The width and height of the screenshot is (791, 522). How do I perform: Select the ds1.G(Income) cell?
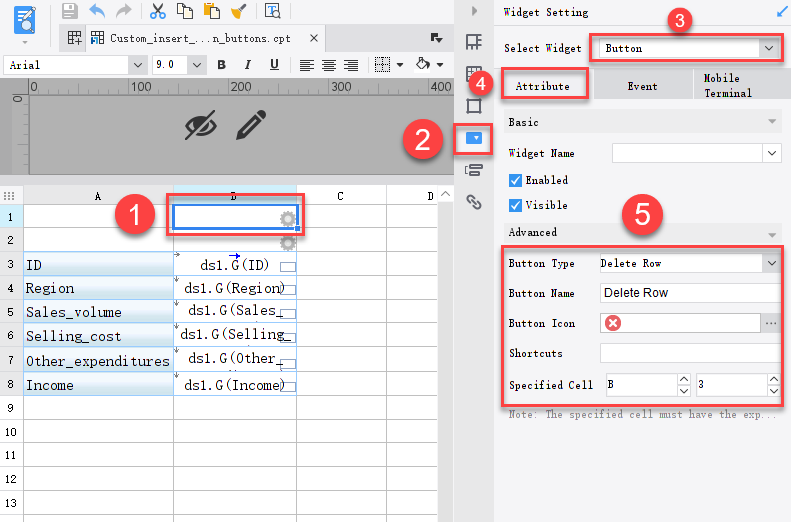click(235, 384)
